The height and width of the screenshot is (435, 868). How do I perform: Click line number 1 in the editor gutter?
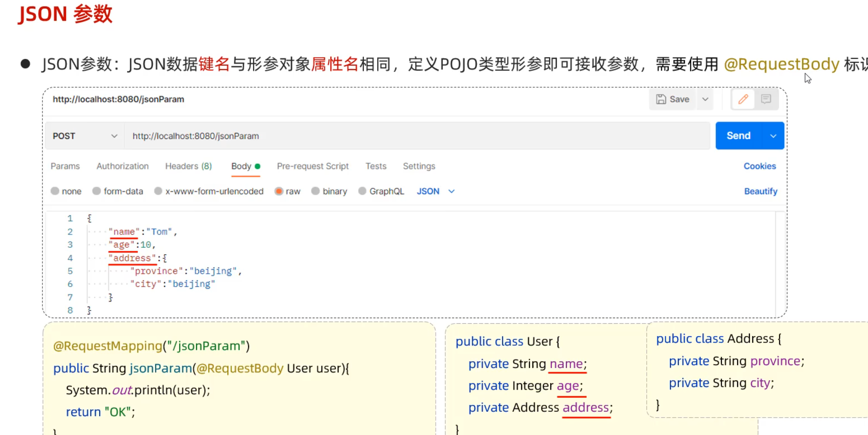70,218
